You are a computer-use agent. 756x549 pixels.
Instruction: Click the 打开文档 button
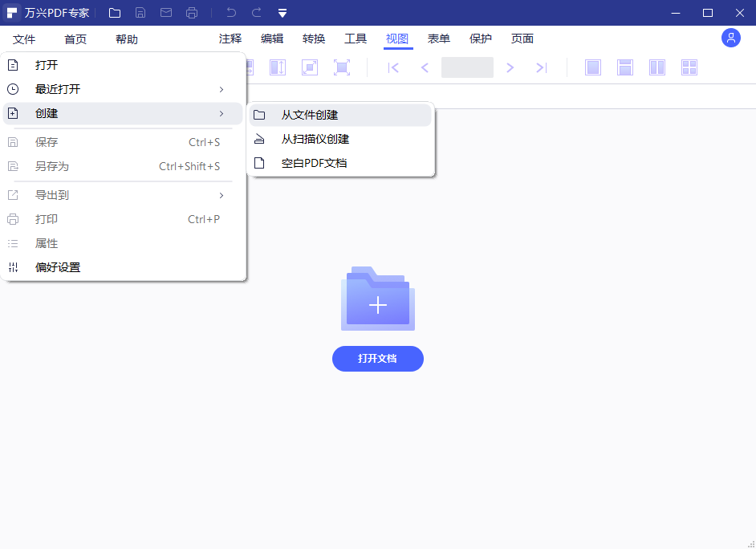click(x=377, y=359)
